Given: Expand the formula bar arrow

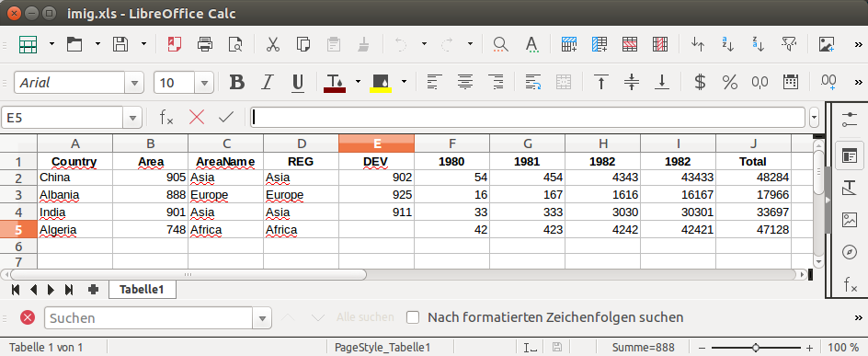Looking at the screenshot, I should click(814, 118).
